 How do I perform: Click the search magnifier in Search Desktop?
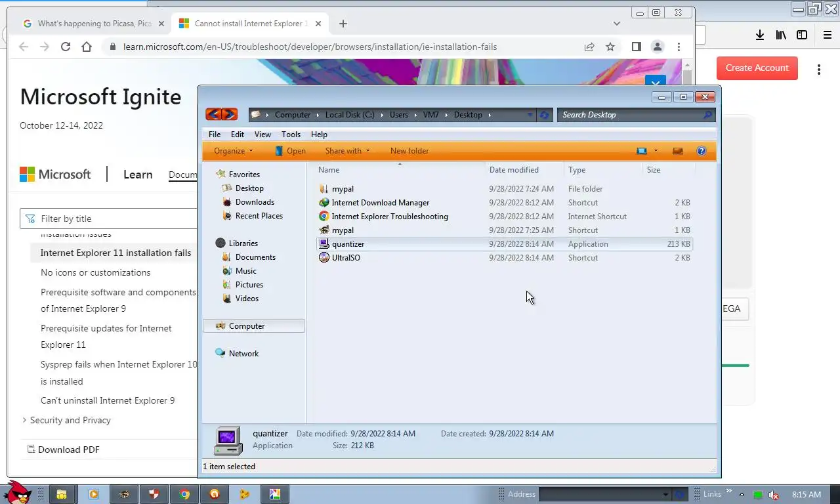(707, 115)
